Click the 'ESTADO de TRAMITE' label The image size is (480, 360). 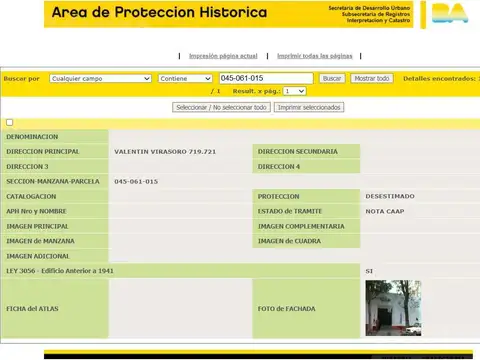pyautogui.click(x=290, y=211)
